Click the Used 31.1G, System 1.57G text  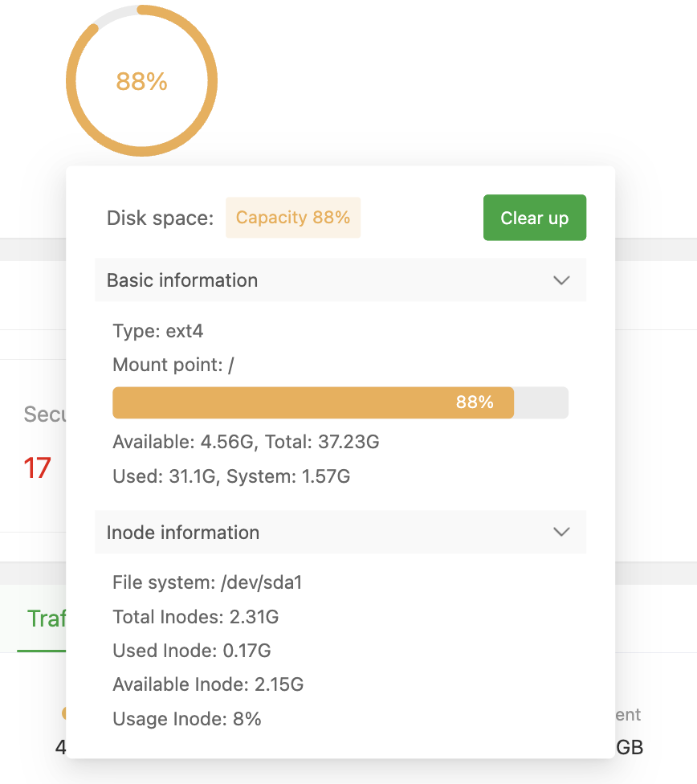[x=231, y=476]
